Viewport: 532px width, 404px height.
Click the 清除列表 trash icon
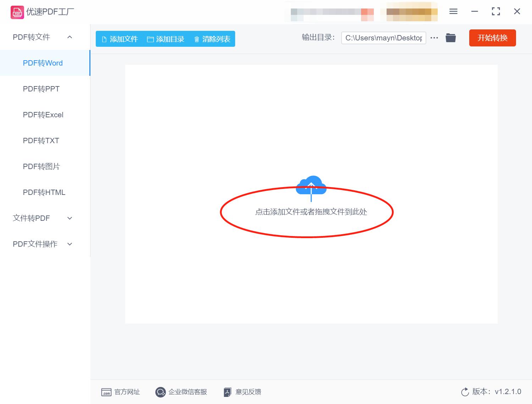point(197,39)
